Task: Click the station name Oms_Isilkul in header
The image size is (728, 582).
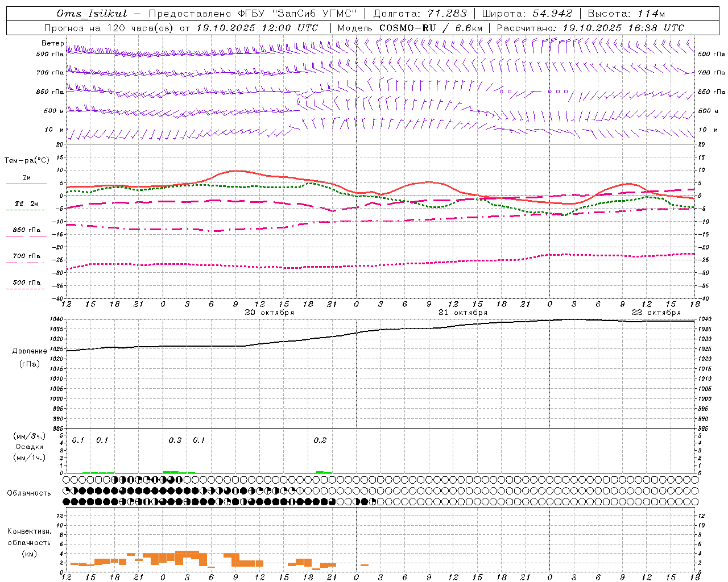Action: point(92,14)
